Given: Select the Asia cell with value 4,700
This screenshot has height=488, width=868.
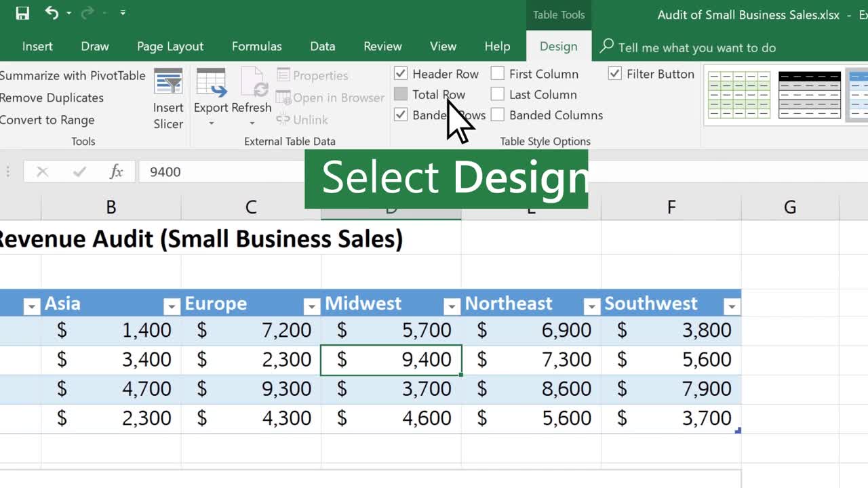Looking at the screenshot, I should pyautogui.click(x=111, y=388).
